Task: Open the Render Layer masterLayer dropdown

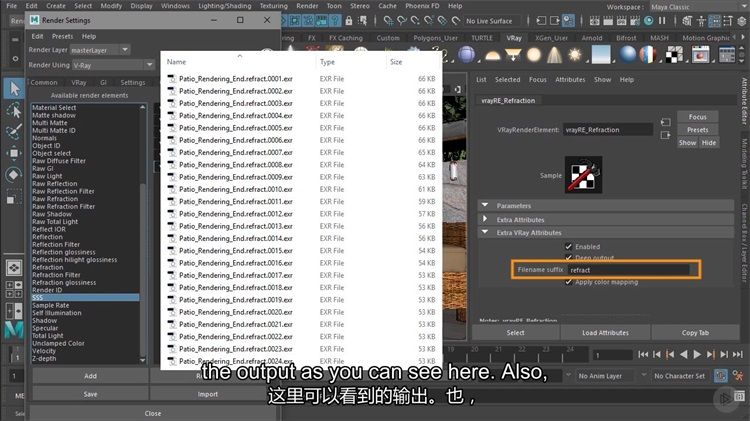Action: click(100, 50)
